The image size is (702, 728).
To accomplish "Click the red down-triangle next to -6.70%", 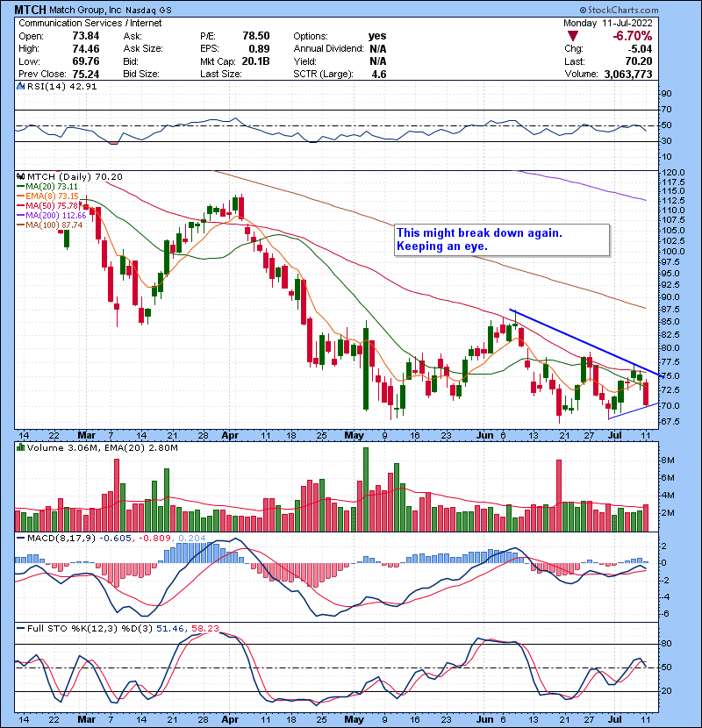I will 572,36.
